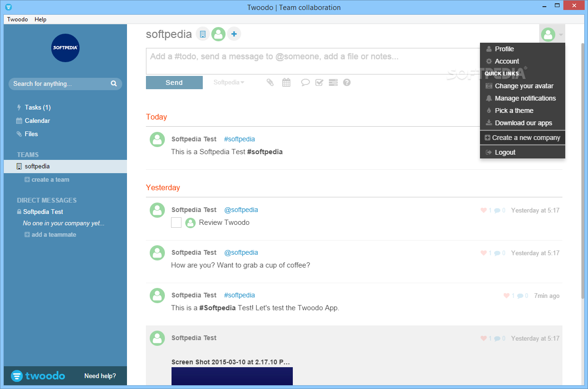Focus the Search for anything field
This screenshot has height=389, width=588.
[x=65, y=83]
